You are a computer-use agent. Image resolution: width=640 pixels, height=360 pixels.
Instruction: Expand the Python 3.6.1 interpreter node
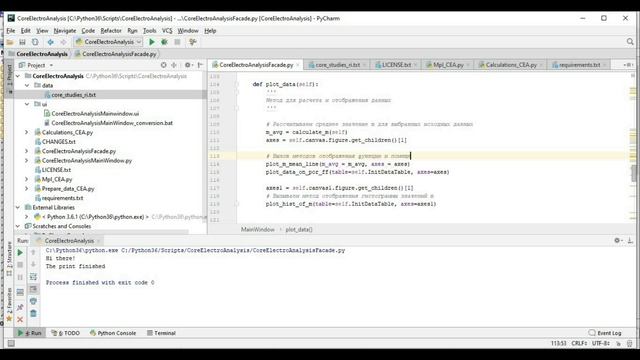click(27, 217)
